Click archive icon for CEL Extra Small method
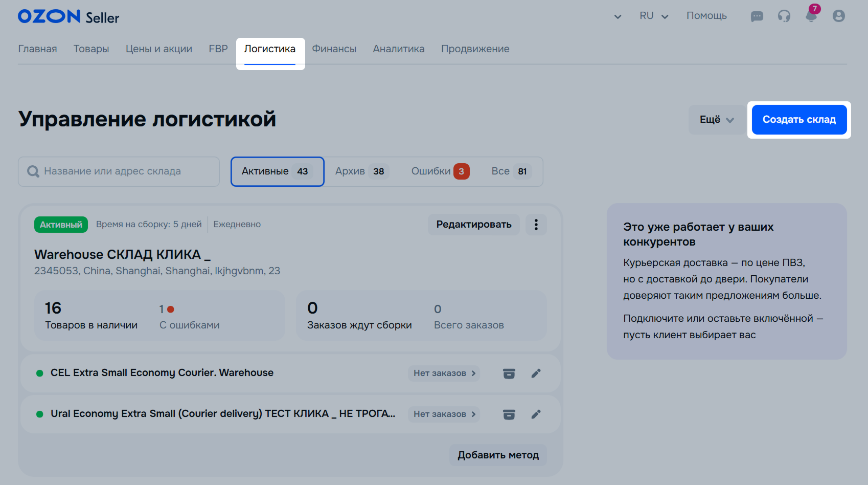Viewport: 868px width, 485px height. coord(509,373)
